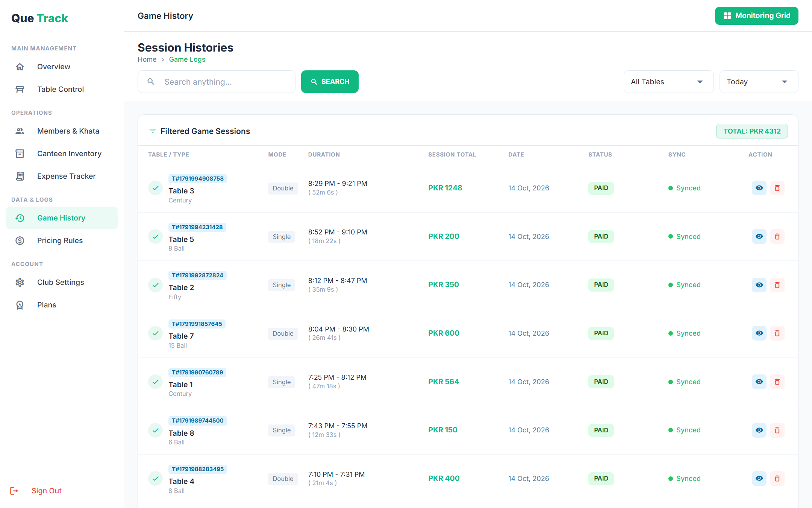Delete the Table 1 Century session
Screen dimensions: 812x508
pyautogui.click(x=777, y=382)
